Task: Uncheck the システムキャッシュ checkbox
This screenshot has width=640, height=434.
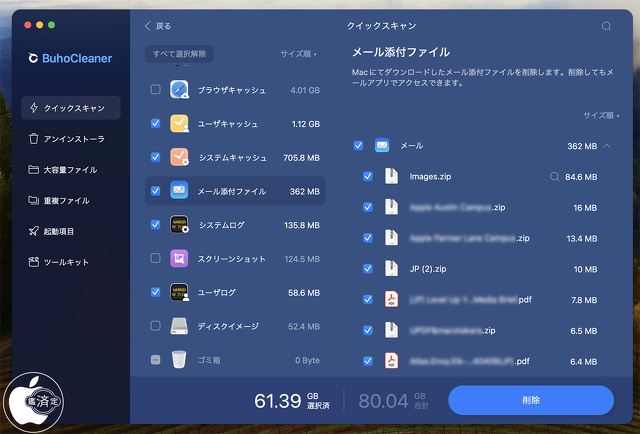Action: (x=156, y=157)
